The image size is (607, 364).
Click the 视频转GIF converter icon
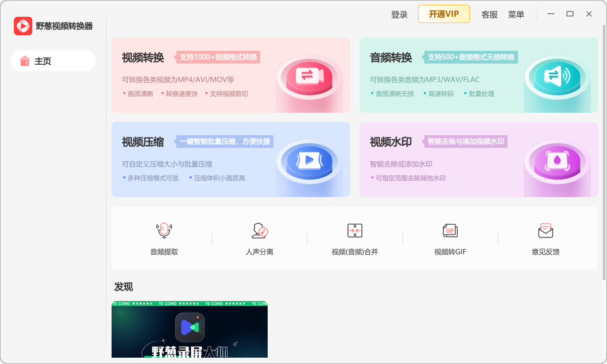tap(450, 231)
